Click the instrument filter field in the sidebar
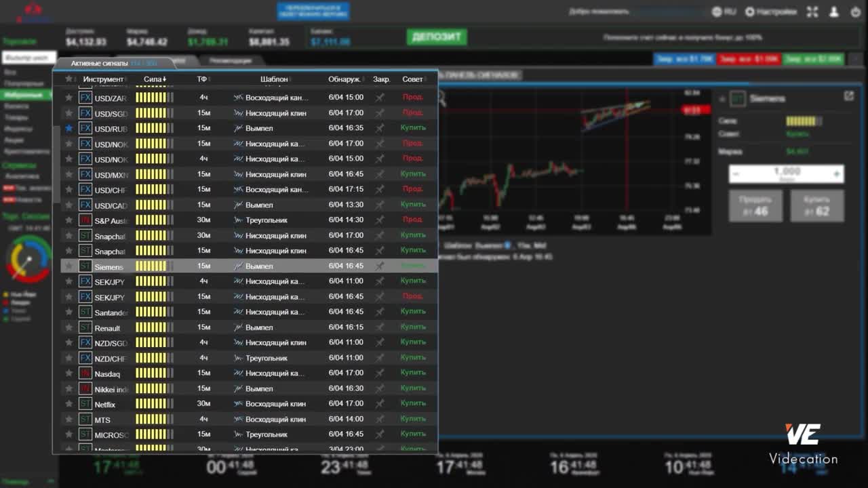 28,58
